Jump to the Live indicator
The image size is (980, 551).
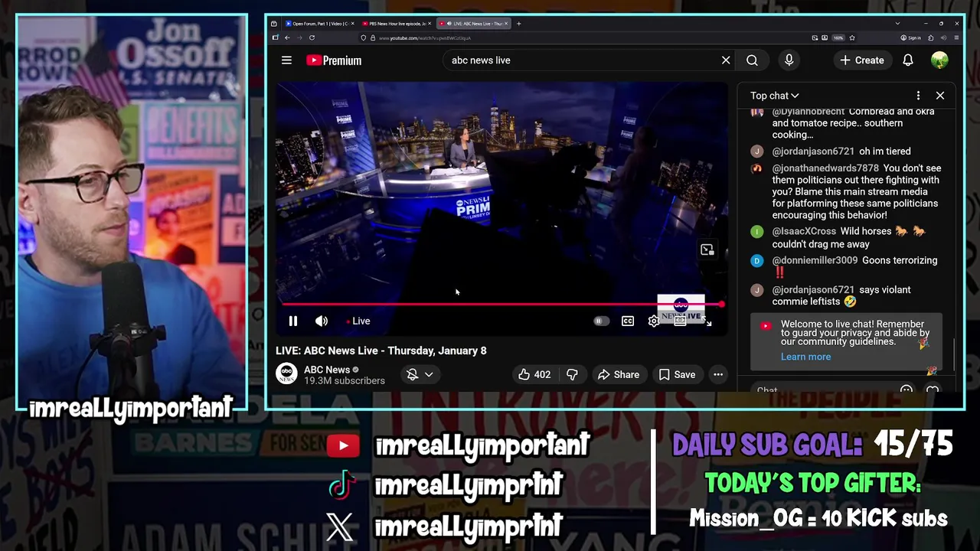(358, 321)
